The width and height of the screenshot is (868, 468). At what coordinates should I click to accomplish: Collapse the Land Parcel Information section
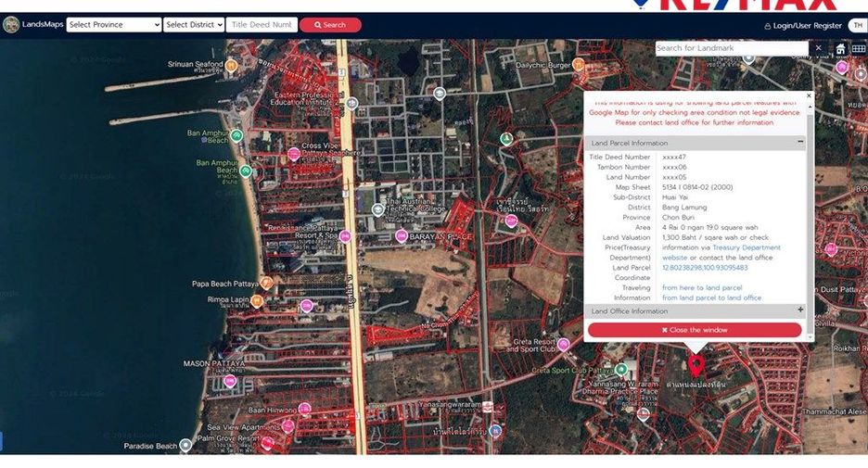tap(800, 142)
